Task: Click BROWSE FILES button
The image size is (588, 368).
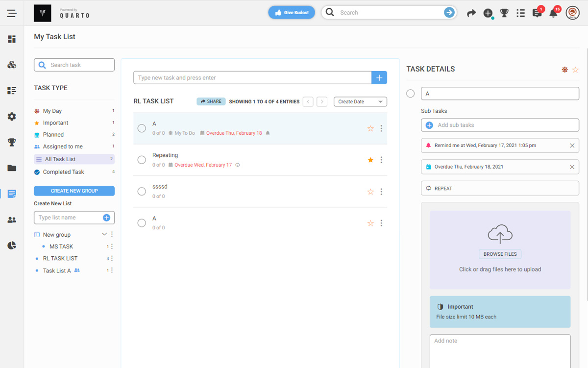Action: [500, 254]
